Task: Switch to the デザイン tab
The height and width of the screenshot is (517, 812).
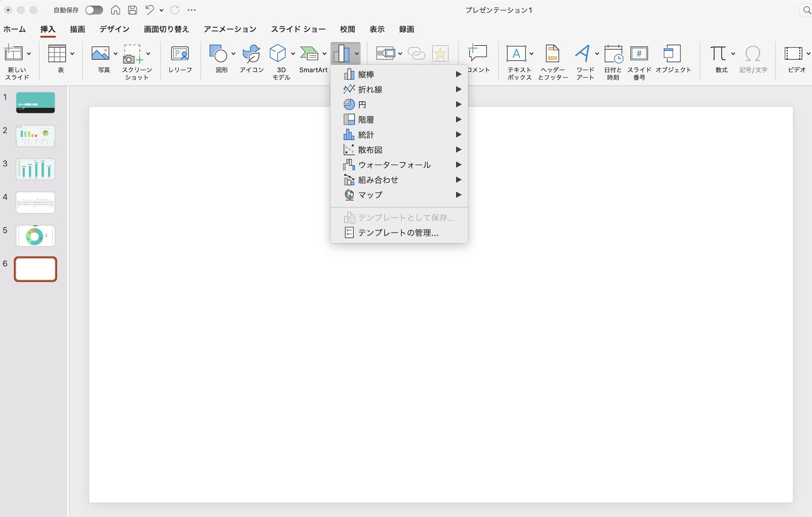Action: [115, 29]
